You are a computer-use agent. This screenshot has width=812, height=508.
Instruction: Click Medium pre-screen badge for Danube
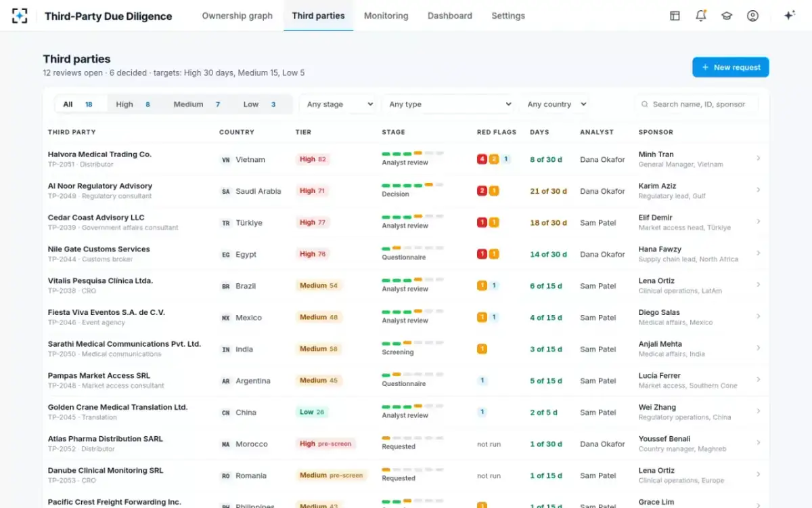(x=331, y=475)
